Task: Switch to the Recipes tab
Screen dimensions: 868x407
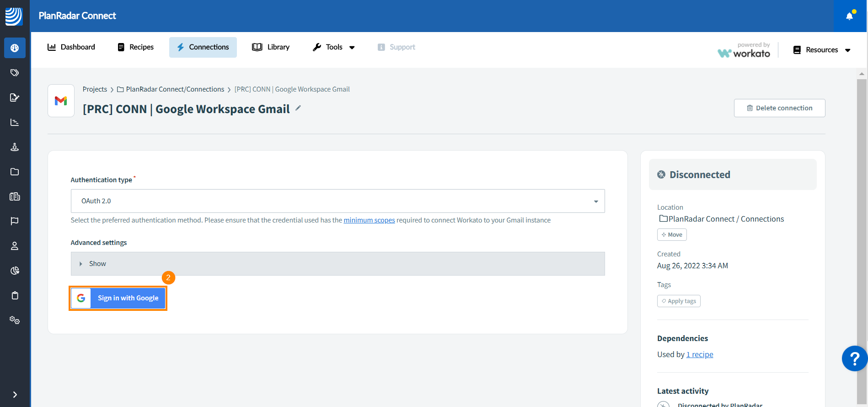Action: 136,47
